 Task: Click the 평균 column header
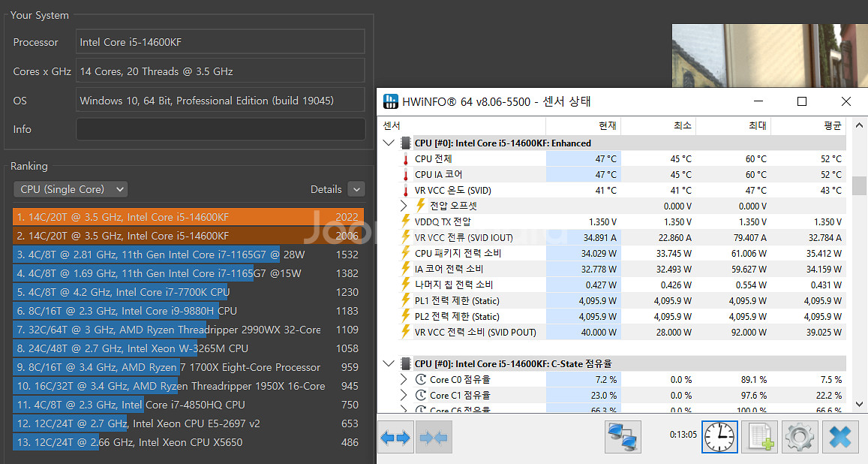[x=809, y=125]
